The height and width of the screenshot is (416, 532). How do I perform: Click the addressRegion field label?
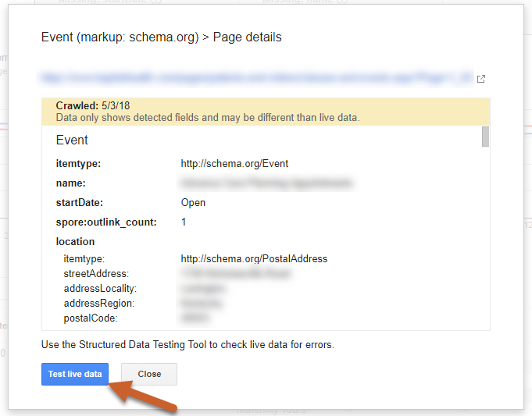tap(98, 304)
